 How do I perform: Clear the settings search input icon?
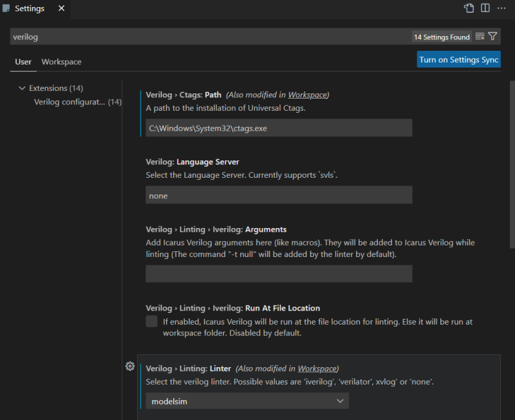point(480,37)
